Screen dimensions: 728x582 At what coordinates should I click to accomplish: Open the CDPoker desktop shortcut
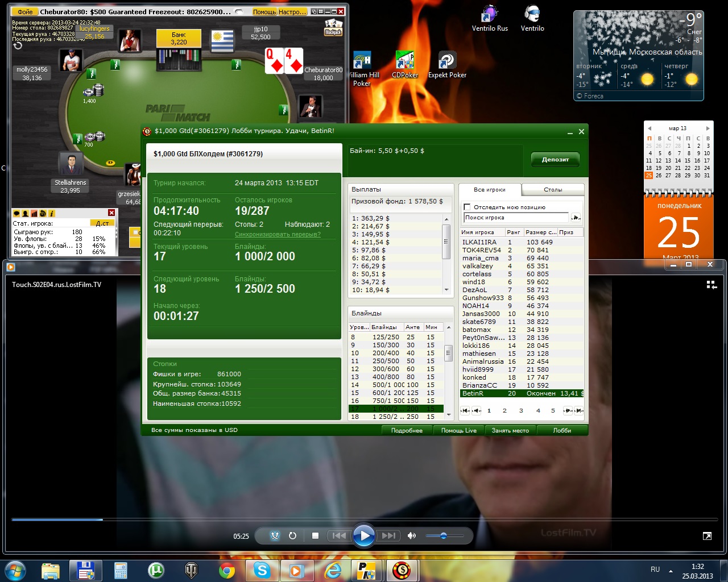click(405, 64)
